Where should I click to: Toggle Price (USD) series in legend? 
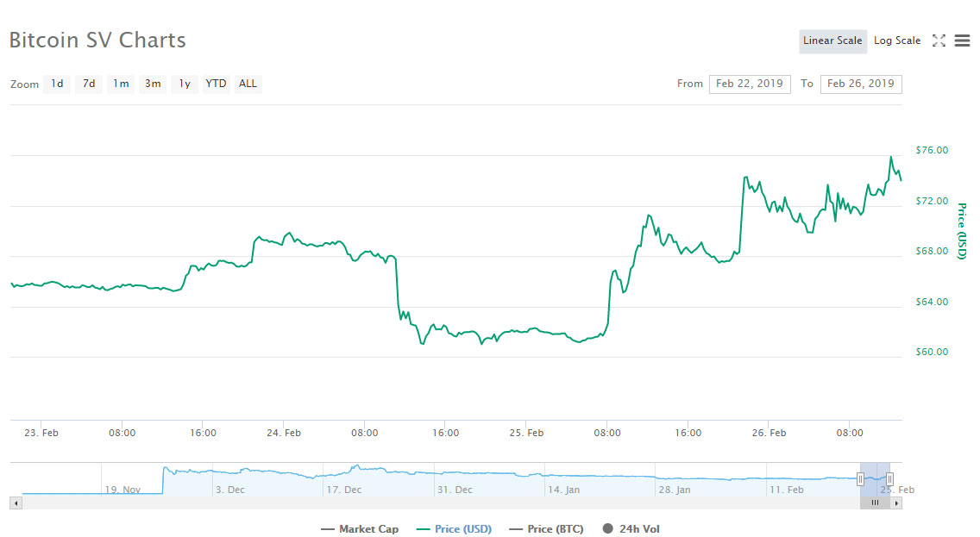[x=454, y=529]
